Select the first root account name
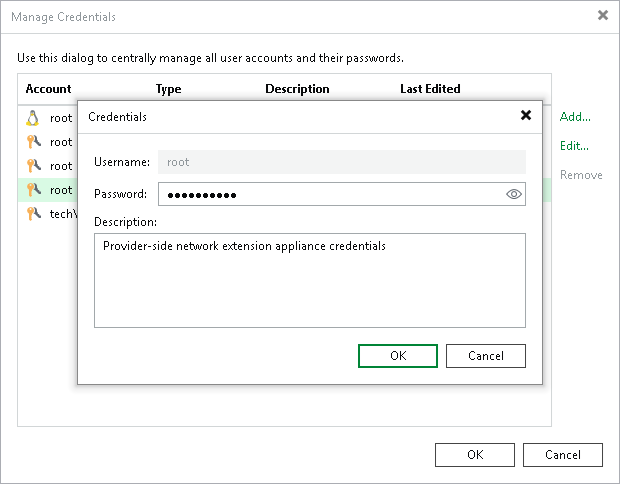This screenshot has height=484, width=620. [61, 118]
